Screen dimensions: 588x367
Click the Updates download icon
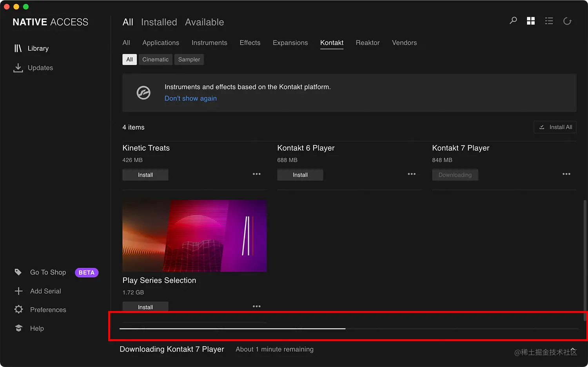point(18,67)
